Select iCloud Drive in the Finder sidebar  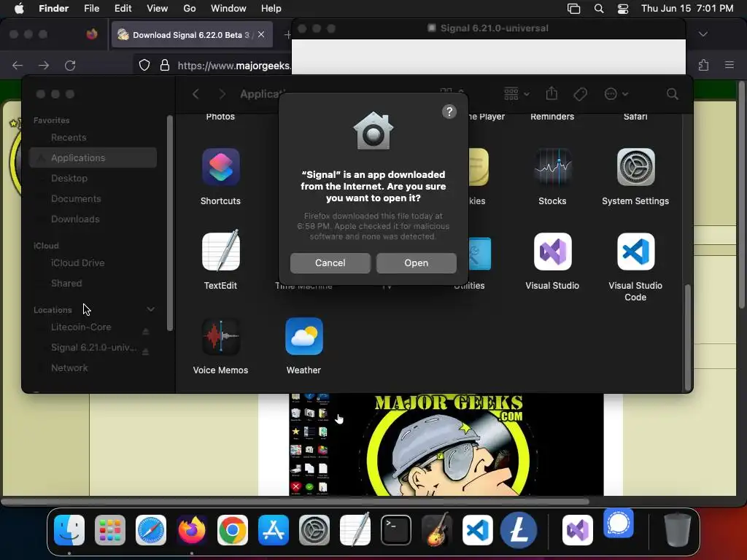point(93,262)
